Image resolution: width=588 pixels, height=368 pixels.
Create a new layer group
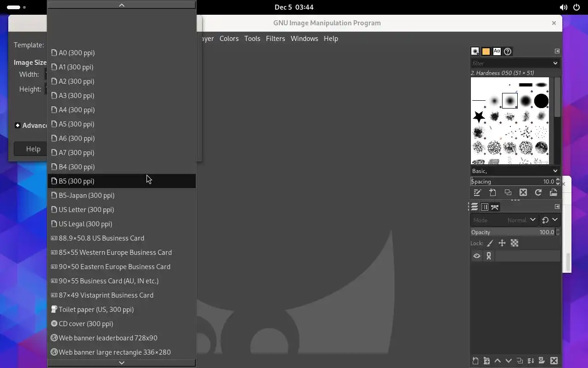click(486, 361)
